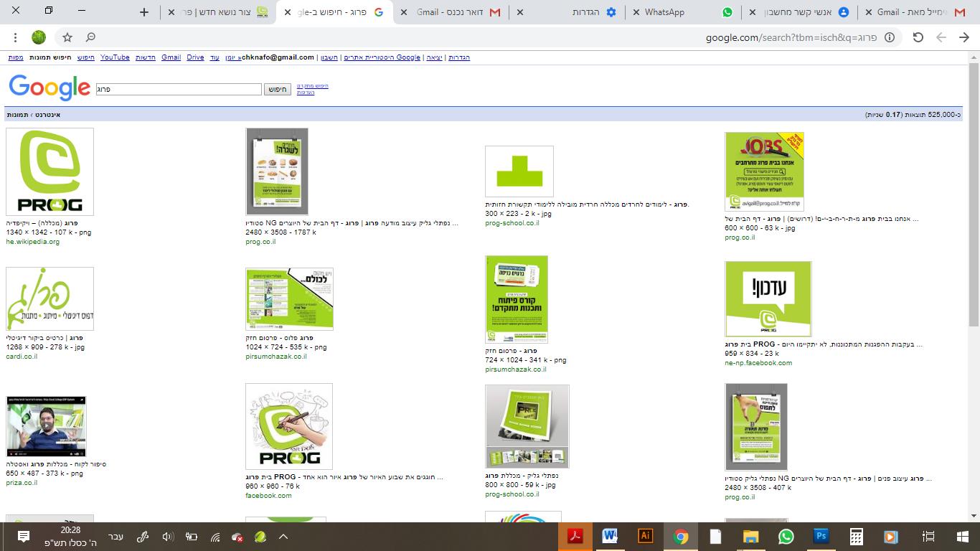Reload the page
The image size is (980, 551).
pyautogui.click(x=918, y=37)
